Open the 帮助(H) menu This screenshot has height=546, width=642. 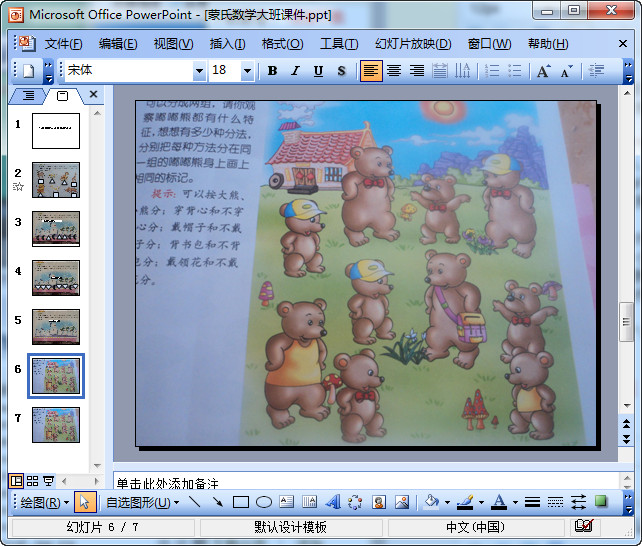pyautogui.click(x=548, y=44)
